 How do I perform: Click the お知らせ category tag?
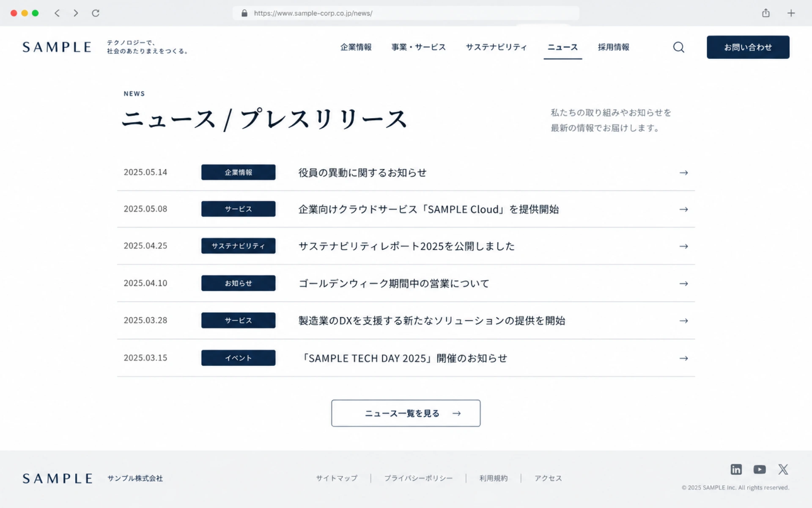238,283
